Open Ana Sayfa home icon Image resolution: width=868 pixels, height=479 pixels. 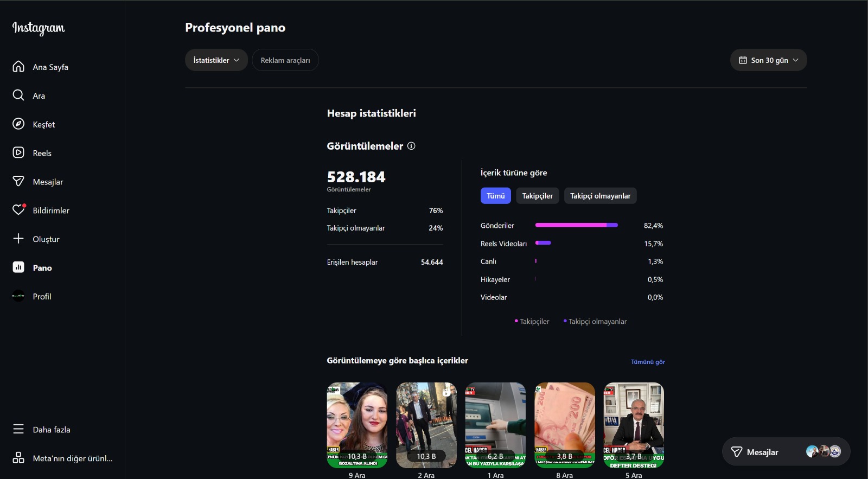tap(18, 67)
